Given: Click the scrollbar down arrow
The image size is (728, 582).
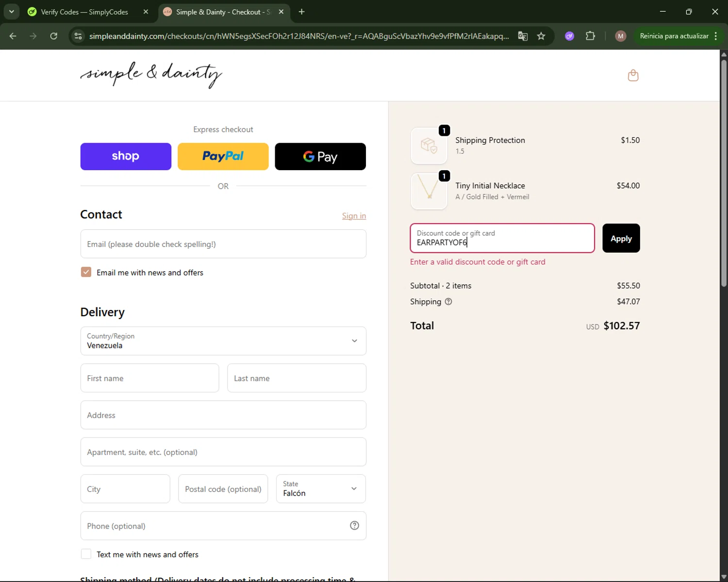Looking at the screenshot, I should pyautogui.click(x=724, y=577).
